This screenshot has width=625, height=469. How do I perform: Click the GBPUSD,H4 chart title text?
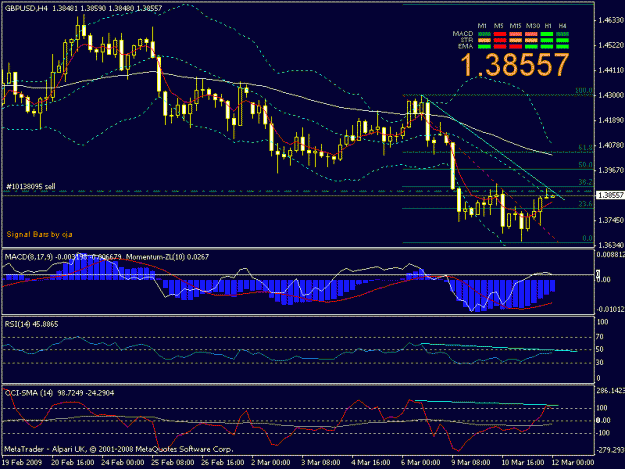26,8
